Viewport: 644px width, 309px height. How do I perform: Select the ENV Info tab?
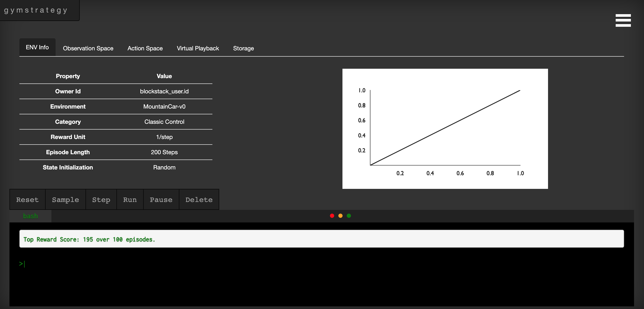(x=37, y=47)
